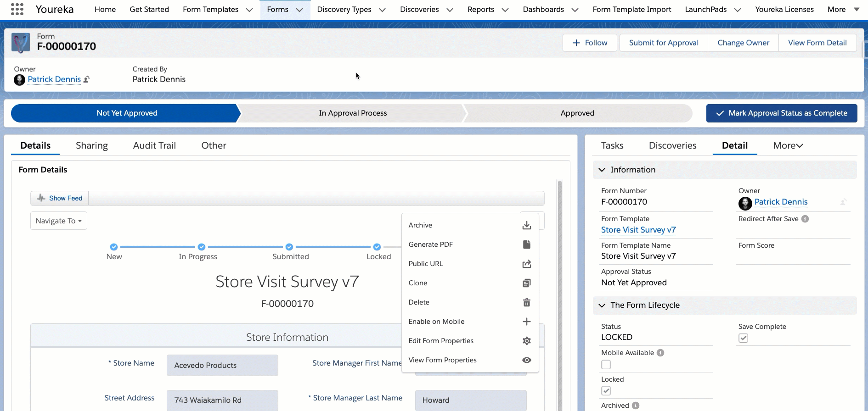The height and width of the screenshot is (411, 868).
Task: Click the View Form Properties eye icon
Action: (x=527, y=360)
